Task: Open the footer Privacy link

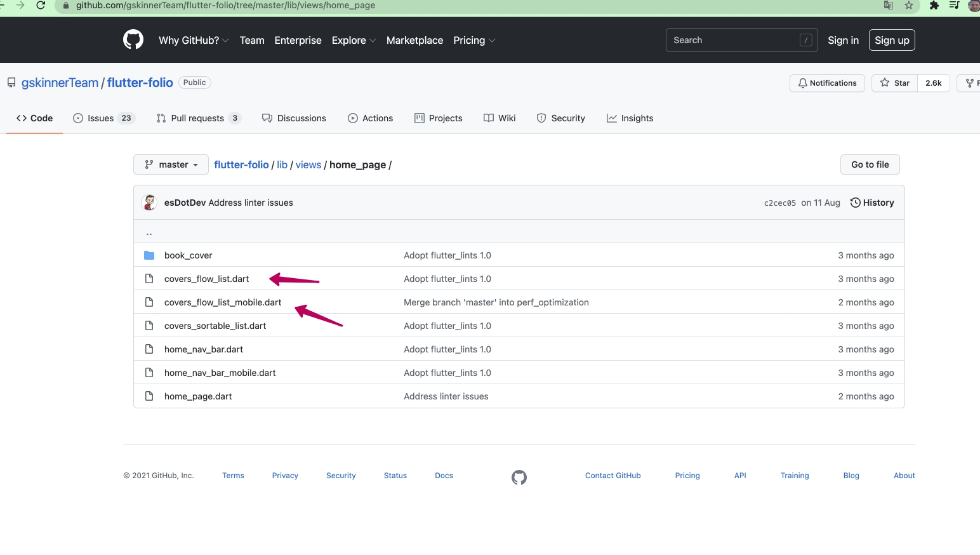Action: [x=285, y=476]
